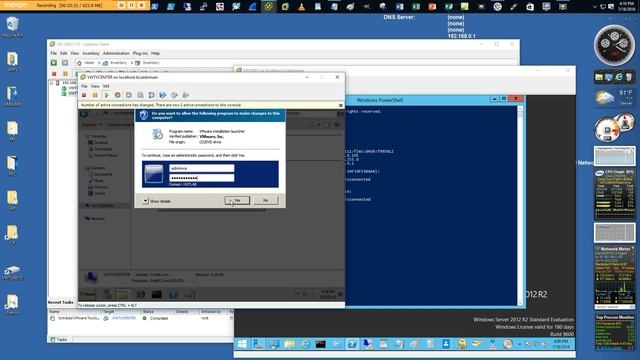Click green Power On icon in console toolbar
The height and width of the screenshot is (360, 640).
(107, 95)
